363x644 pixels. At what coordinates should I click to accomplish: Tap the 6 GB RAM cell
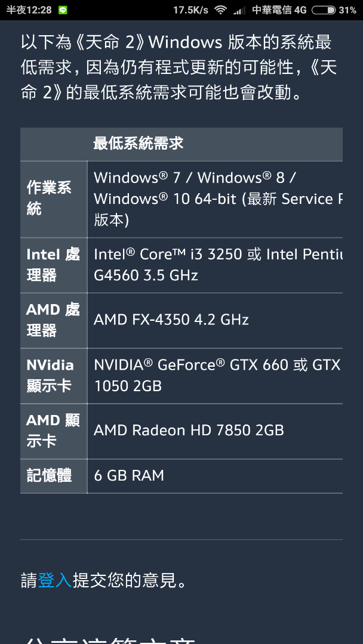(x=215, y=476)
